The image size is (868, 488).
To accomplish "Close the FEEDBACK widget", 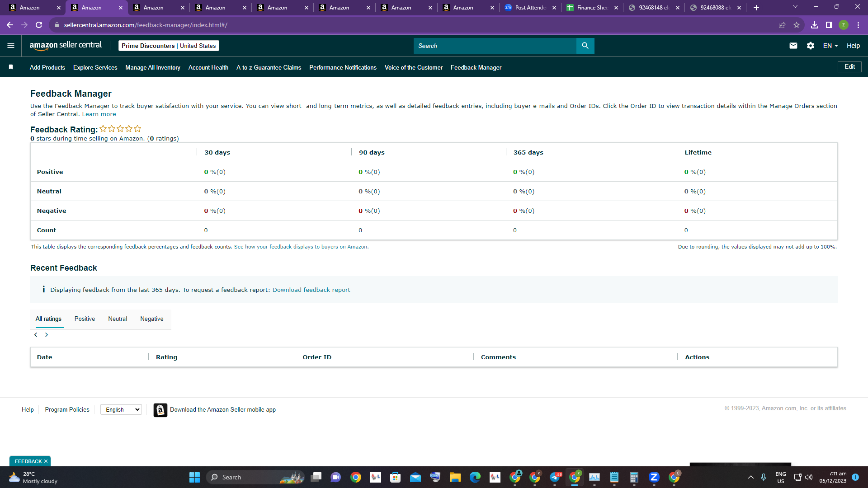I will pos(46,461).
